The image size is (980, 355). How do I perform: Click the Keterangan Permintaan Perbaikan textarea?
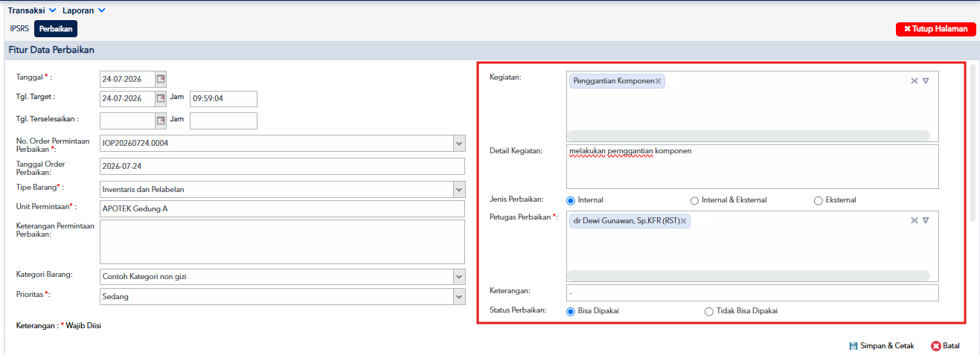click(282, 241)
